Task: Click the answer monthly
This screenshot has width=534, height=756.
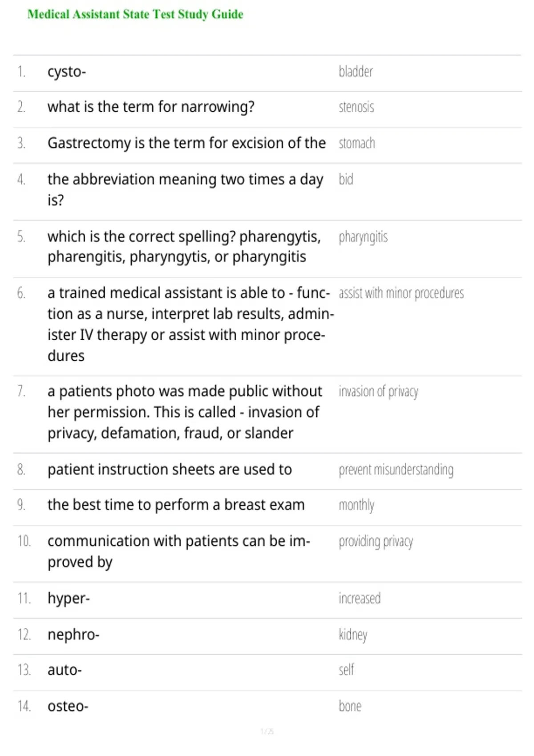Action: click(x=356, y=506)
